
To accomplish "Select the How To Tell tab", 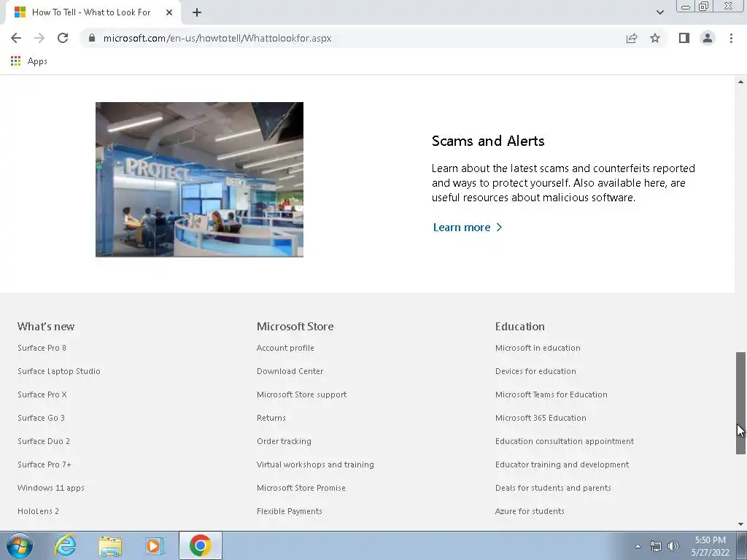I will [x=90, y=12].
